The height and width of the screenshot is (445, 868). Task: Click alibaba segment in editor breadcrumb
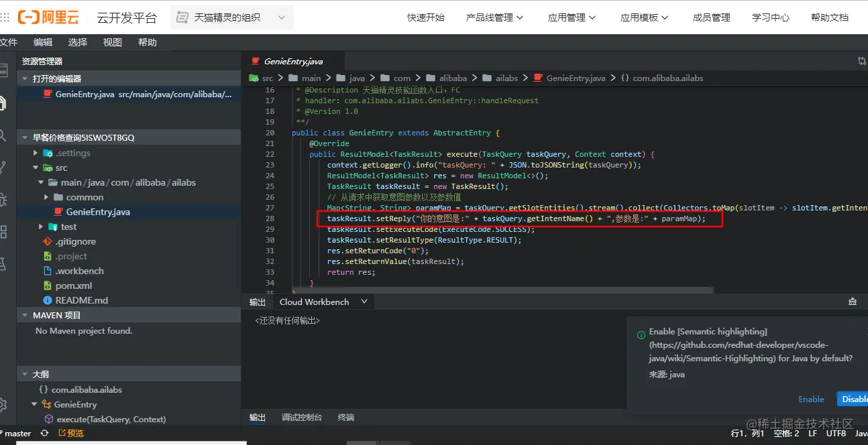coord(453,78)
